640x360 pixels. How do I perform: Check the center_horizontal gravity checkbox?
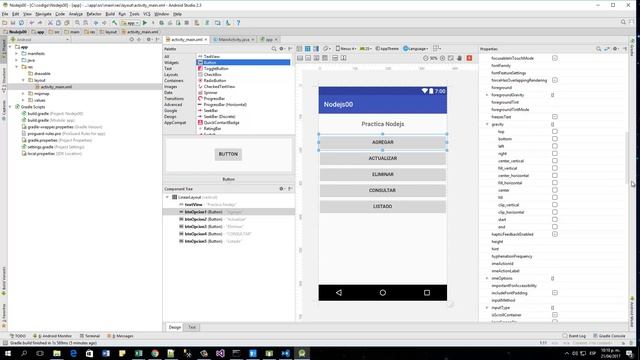(x=555, y=176)
